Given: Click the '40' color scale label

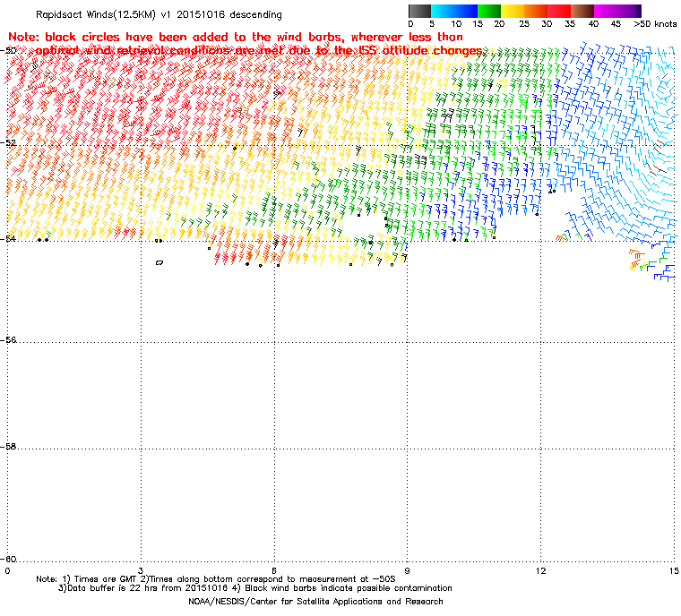Looking at the screenshot, I should 593,24.
